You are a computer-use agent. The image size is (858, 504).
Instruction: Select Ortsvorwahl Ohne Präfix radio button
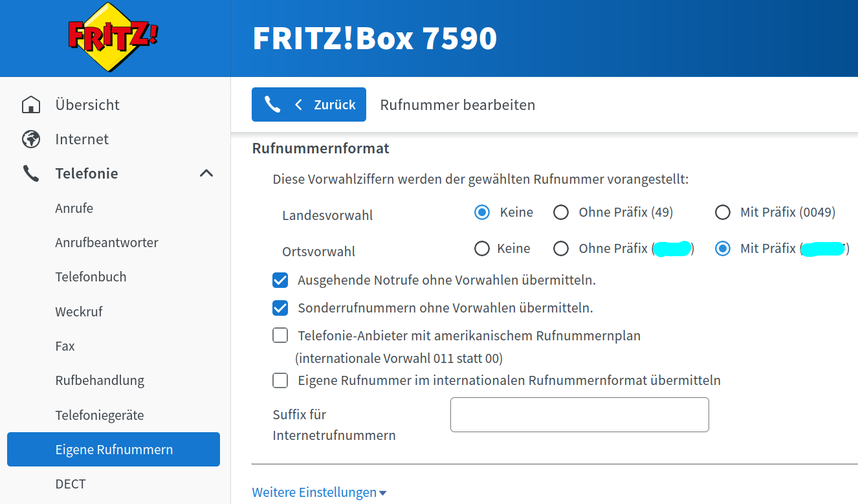click(x=561, y=248)
